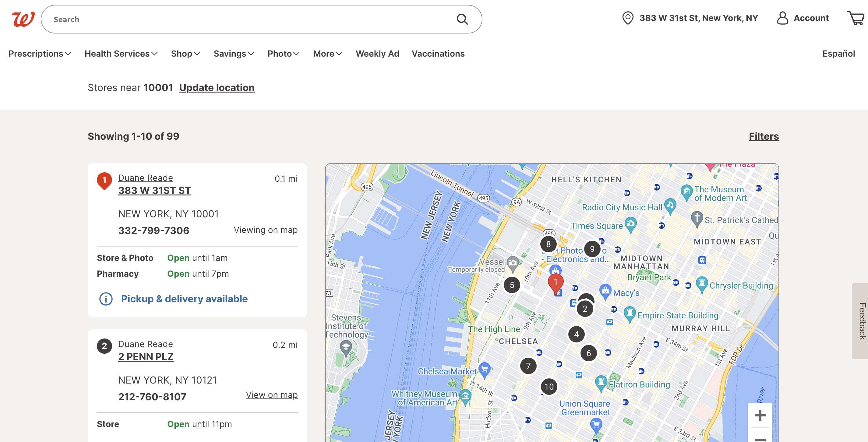
Task: Go to Vaccinations
Action: (x=438, y=54)
